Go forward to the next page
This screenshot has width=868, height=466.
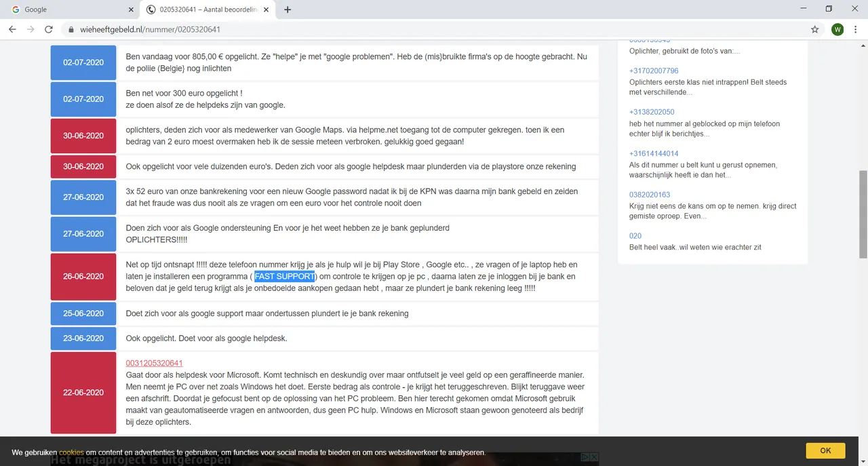[31, 29]
